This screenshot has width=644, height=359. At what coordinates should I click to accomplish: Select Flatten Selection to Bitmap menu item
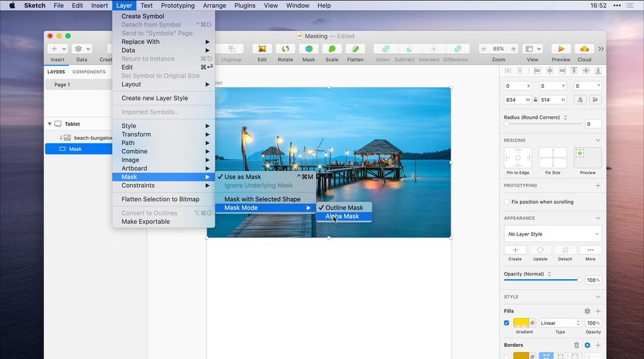pos(159,199)
